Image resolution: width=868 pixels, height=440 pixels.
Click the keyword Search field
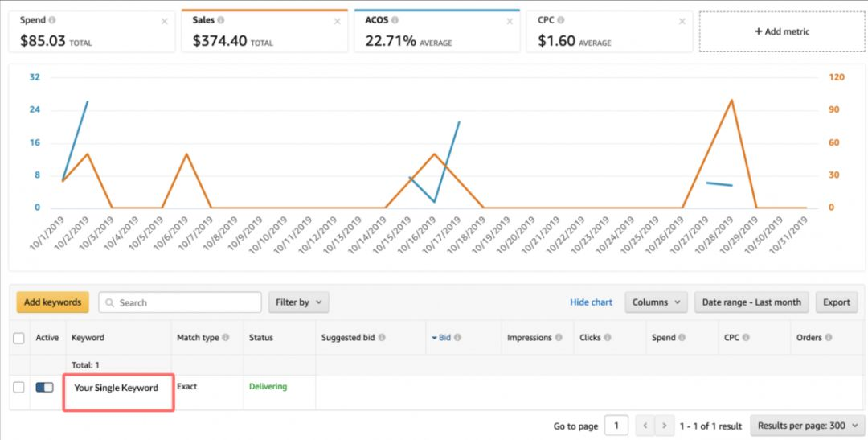(180, 302)
